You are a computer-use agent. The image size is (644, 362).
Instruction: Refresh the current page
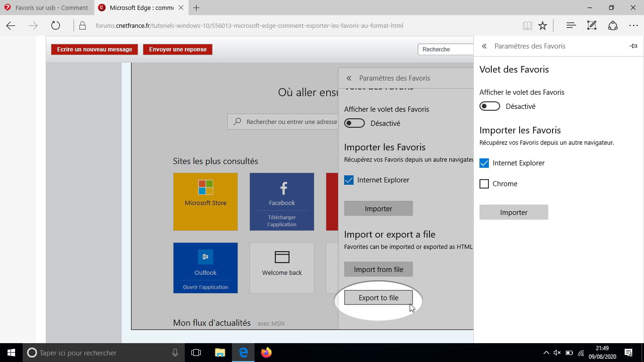coord(56,26)
